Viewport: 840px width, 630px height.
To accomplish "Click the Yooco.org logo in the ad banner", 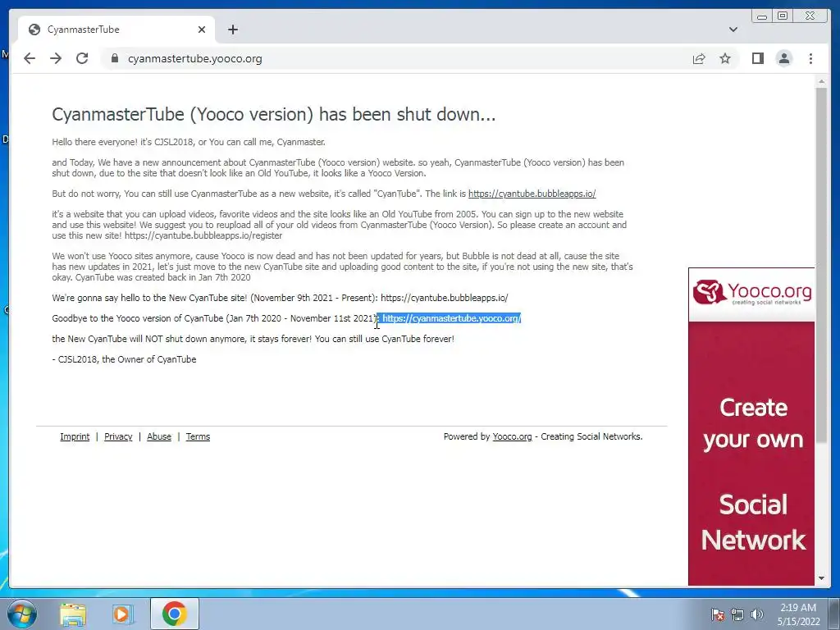I will [751, 293].
